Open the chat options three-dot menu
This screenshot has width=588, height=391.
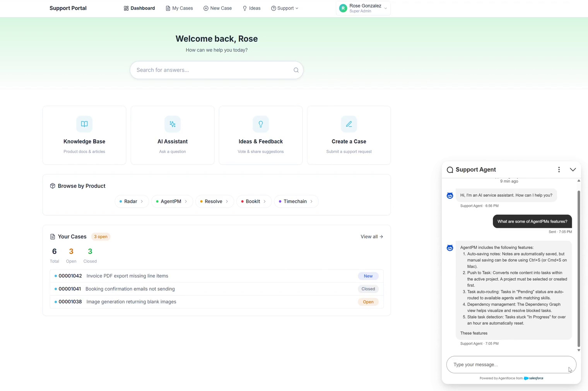[x=559, y=170]
